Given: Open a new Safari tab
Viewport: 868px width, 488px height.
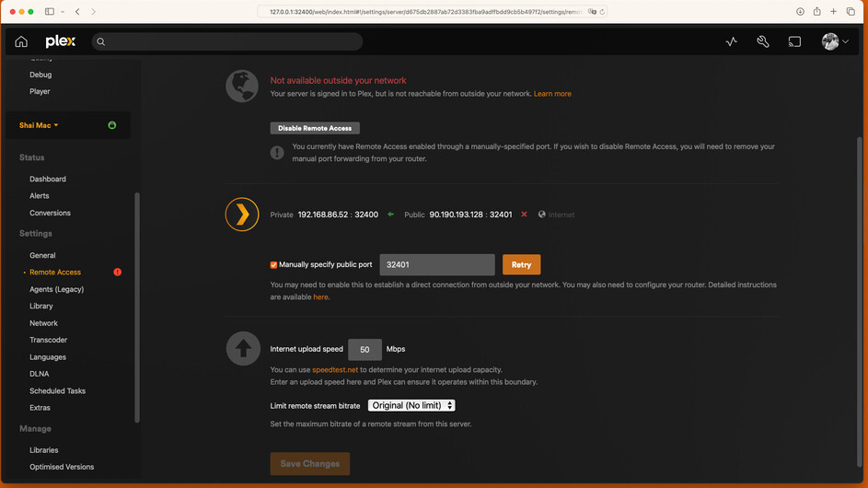Looking at the screenshot, I should pyautogui.click(x=834, y=12).
